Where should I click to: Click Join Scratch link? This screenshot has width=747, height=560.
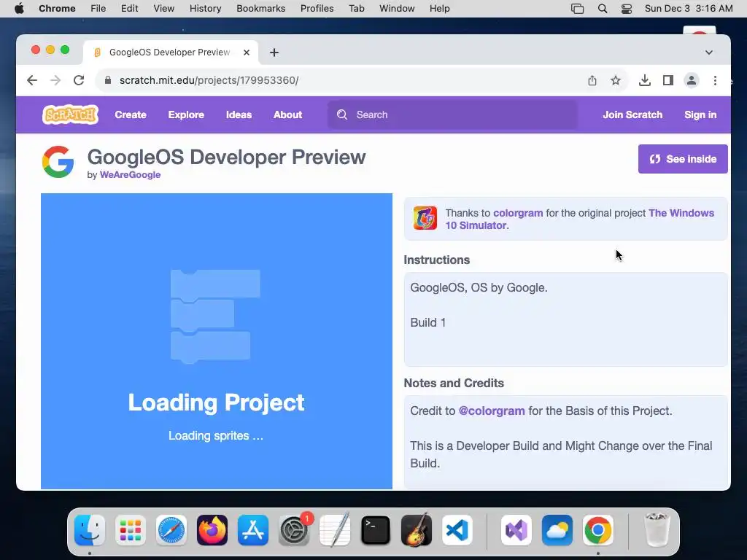pos(632,114)
